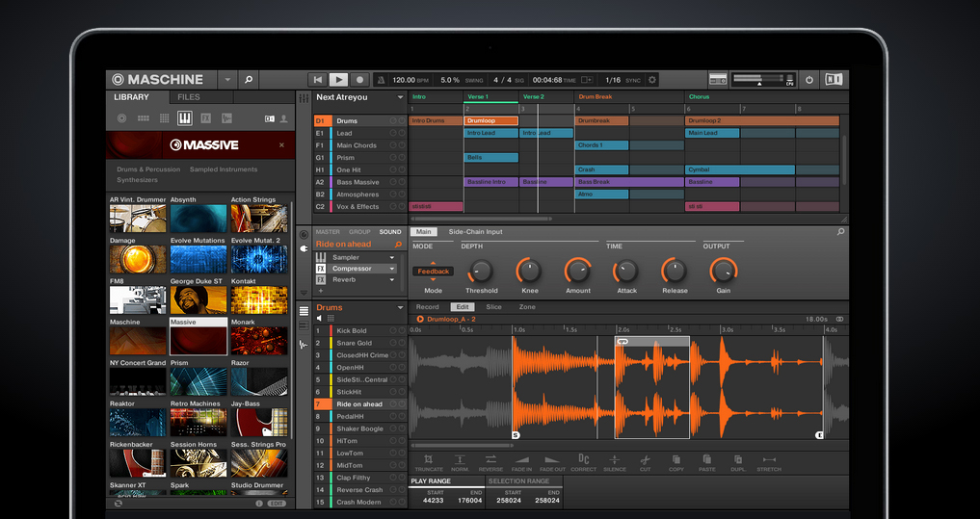Click the record button in transport
The width and height of the screenshot is (980, 519).
(x=359, y=79)
